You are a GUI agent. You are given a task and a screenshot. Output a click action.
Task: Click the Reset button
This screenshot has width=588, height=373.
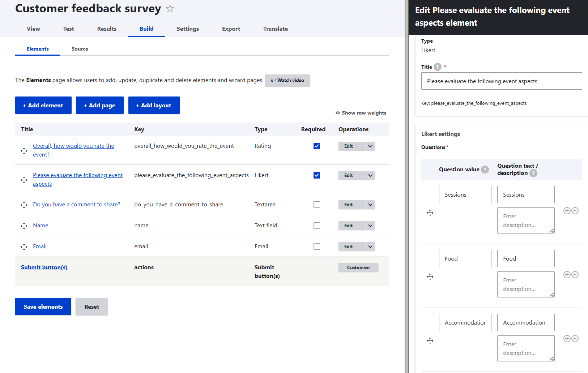(x=91, y=306)
